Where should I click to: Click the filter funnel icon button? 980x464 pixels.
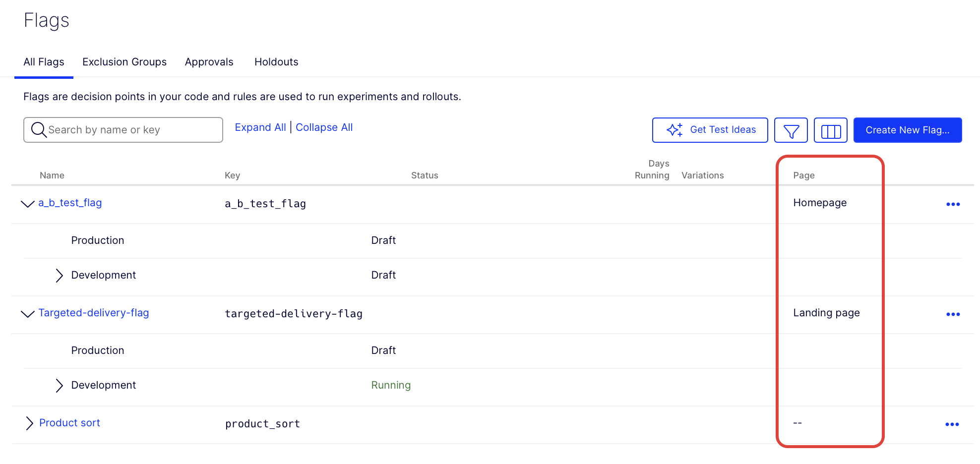[x=791, y=130]
